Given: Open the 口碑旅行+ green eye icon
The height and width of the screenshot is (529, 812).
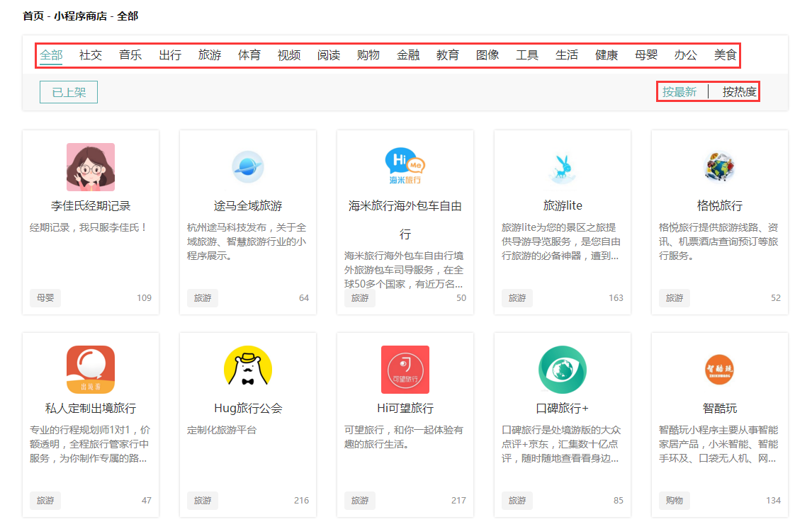Looking at the screenshot, I should [562, 369].
